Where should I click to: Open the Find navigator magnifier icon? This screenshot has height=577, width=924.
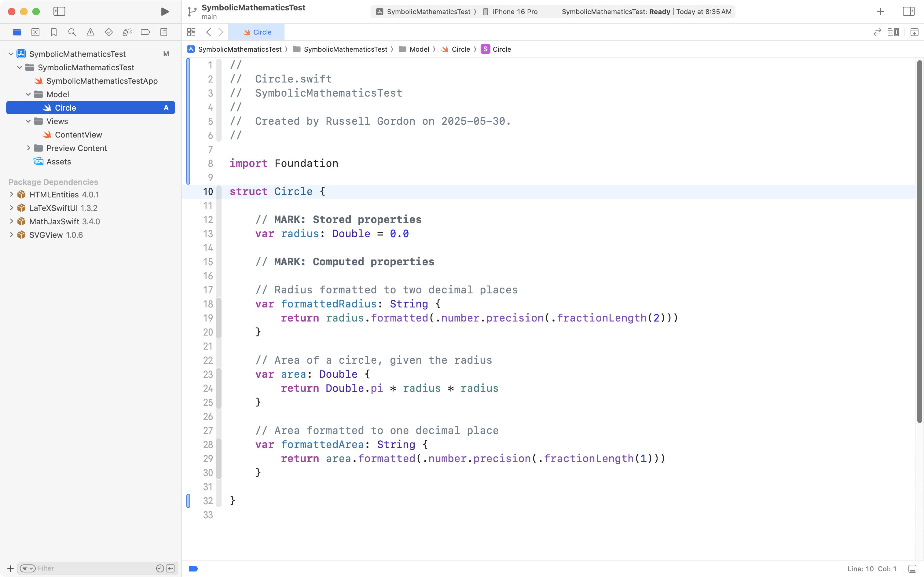(72, 32)
